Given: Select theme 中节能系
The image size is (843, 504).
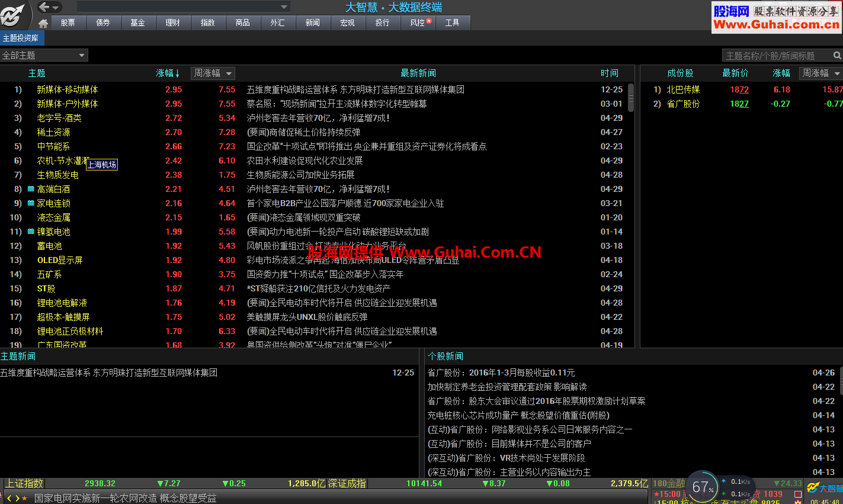Looking at the screenshot, I should click(x=53, y=146).
